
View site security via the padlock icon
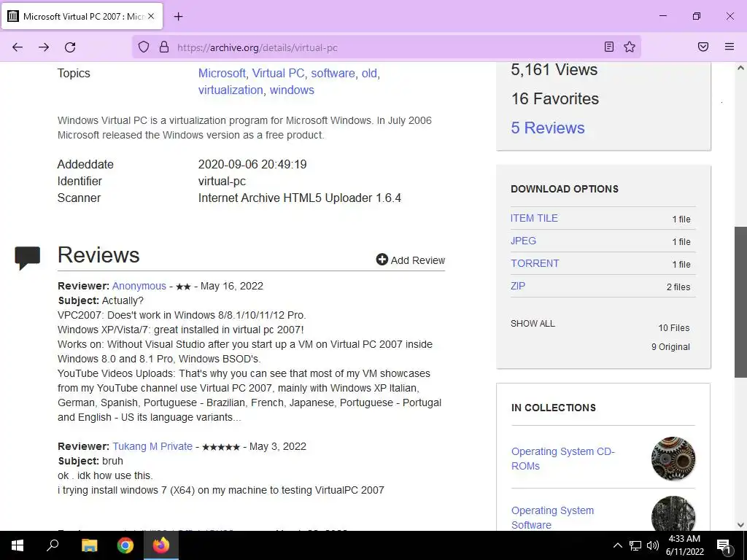(164, 47)
